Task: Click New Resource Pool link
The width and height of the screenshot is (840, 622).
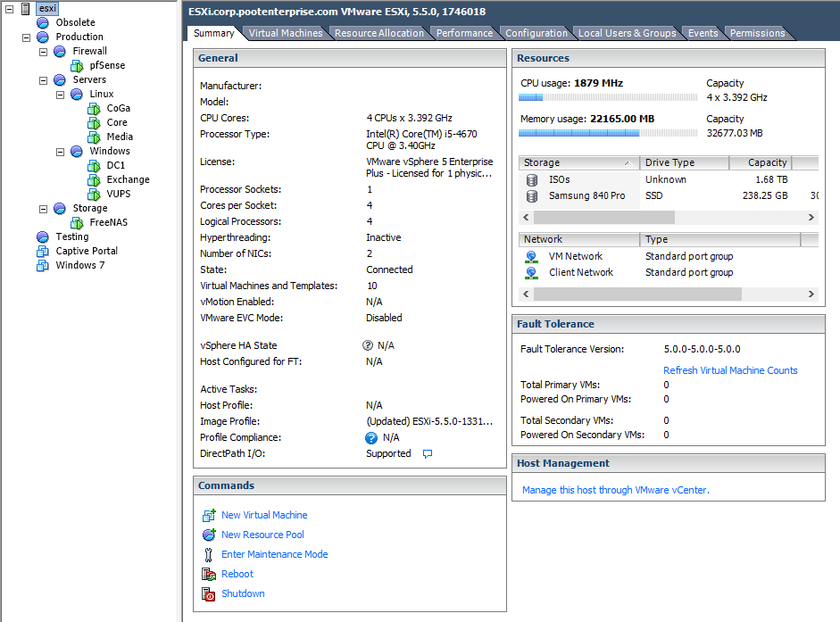Action: pos(262,535)
